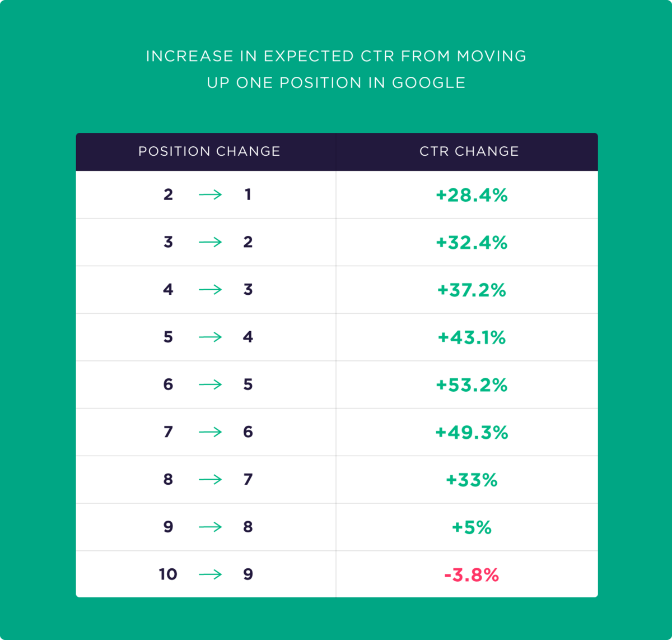Image resolution: width=672 pixels, height=640 pixels.
Task: Click the +49.3% CTR value
Action: (472, 432)
